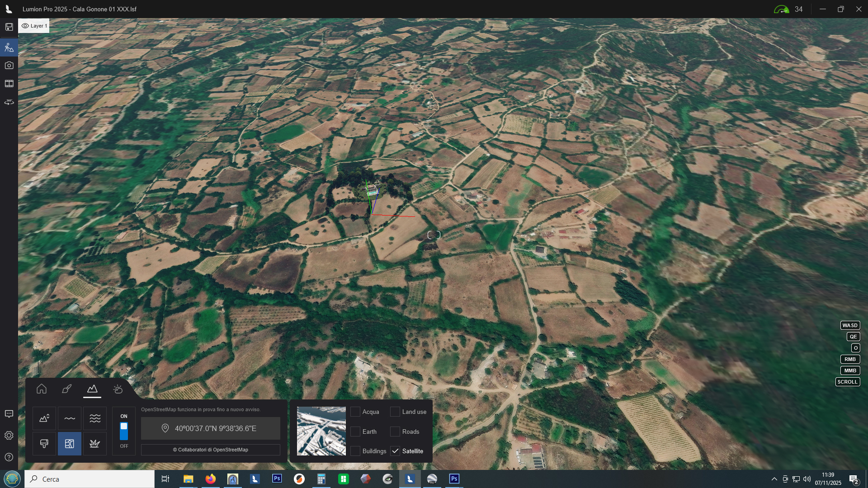Open the feedback chat icon
Image resolution: width=868 pixels, height=488 pixels.
pyautogui.click(x=9, y=414)
